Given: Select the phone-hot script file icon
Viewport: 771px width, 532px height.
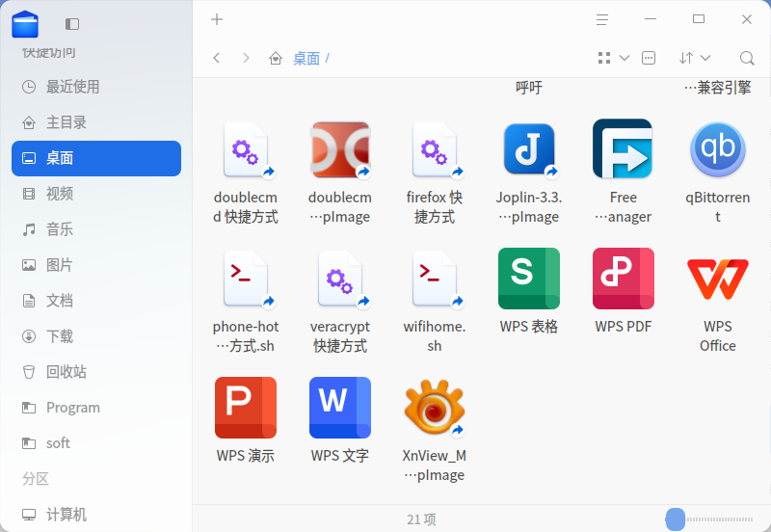Looking at the screenshot, I should point(246,279).
